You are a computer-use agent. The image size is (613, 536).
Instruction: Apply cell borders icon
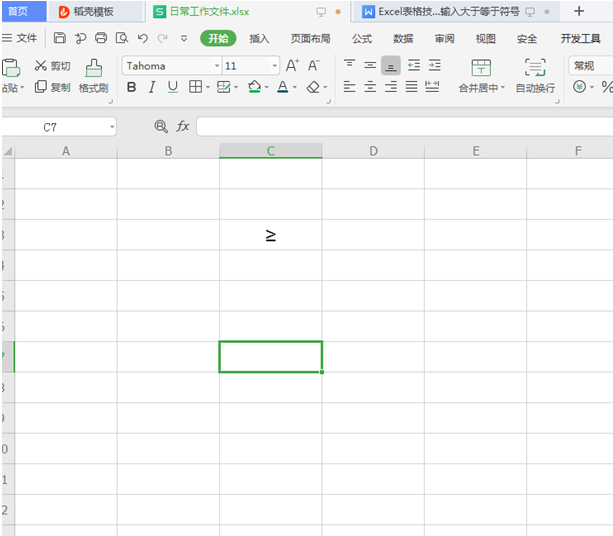coord(195,87)
